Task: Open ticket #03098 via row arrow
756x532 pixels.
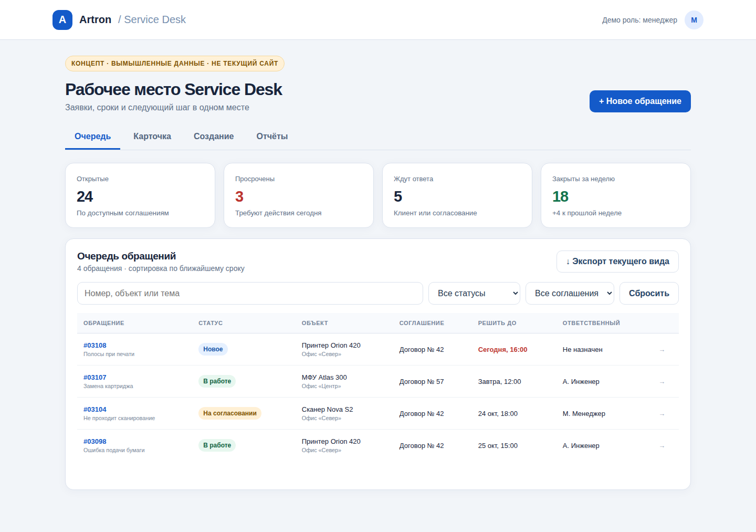Action: point(662,446)
